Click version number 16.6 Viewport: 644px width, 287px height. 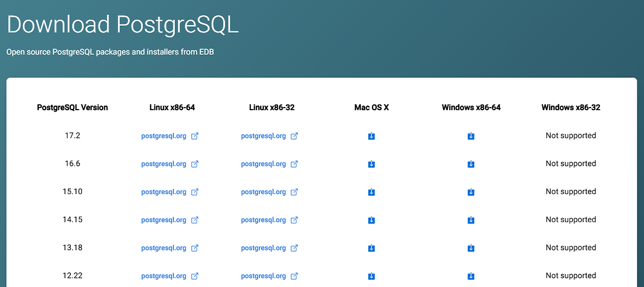(x=72, y=164)
